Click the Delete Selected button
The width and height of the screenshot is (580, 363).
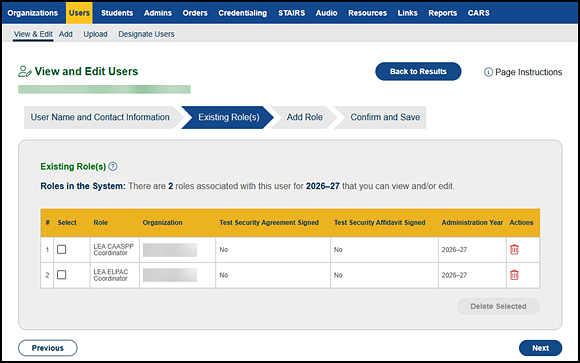click(x=498, y=306)
